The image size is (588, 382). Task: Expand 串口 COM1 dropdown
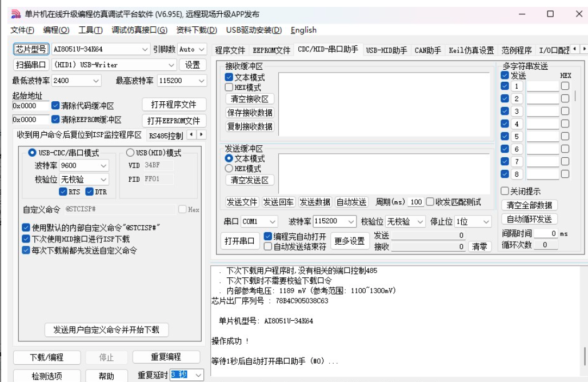point(273,222)
